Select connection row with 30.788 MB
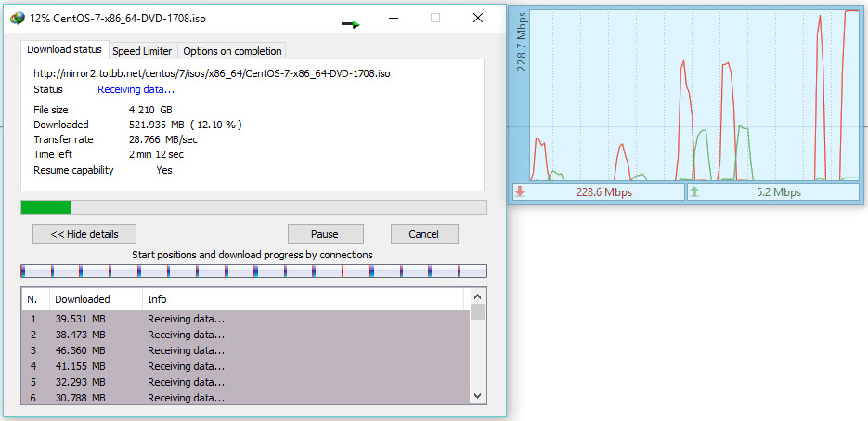This screenshot has height=421, width=868. click(x=245, y=398)
